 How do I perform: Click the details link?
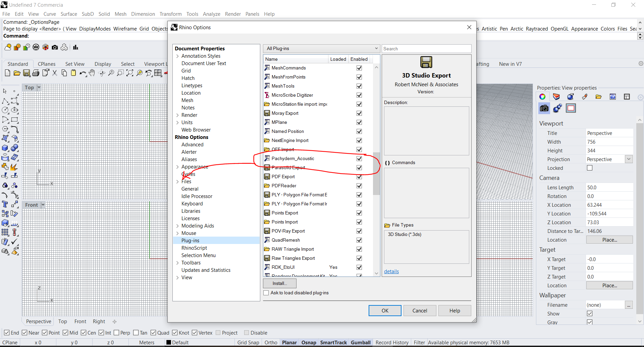[391, 271]
